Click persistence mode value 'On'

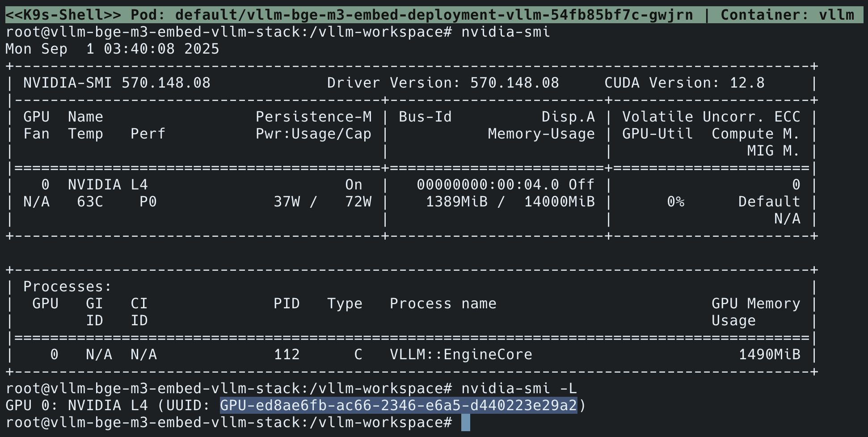coord(354,185)
